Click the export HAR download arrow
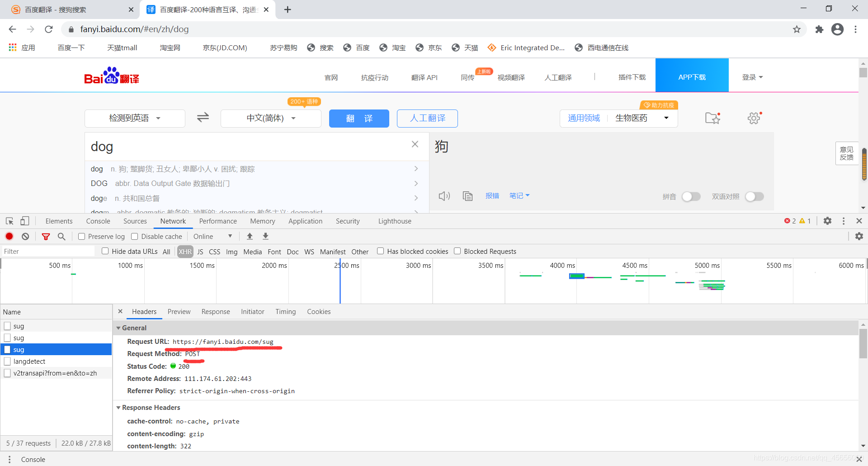The width and height of the screenshot is (868, 466). point(266,236)
